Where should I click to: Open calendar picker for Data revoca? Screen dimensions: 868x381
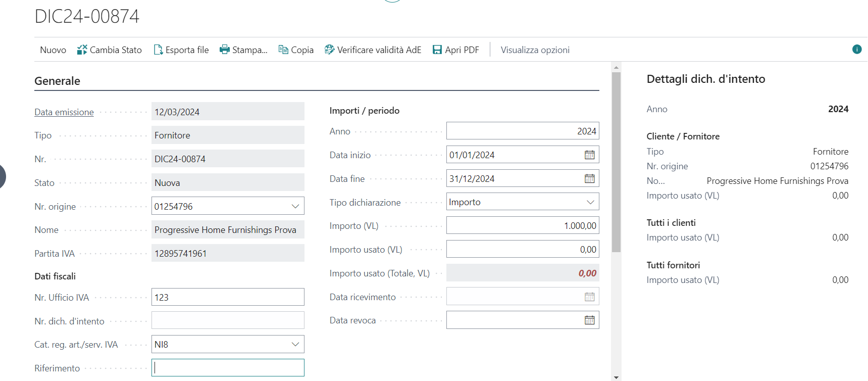[x=589, y=320]
